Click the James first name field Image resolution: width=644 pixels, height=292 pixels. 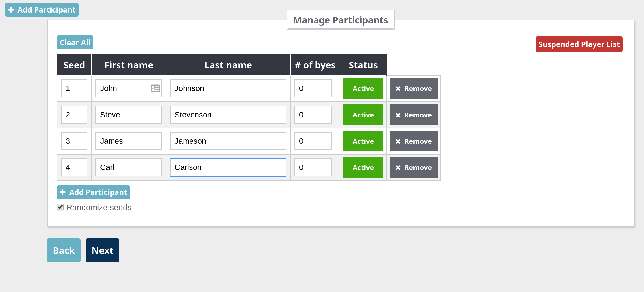coord(128,141)
